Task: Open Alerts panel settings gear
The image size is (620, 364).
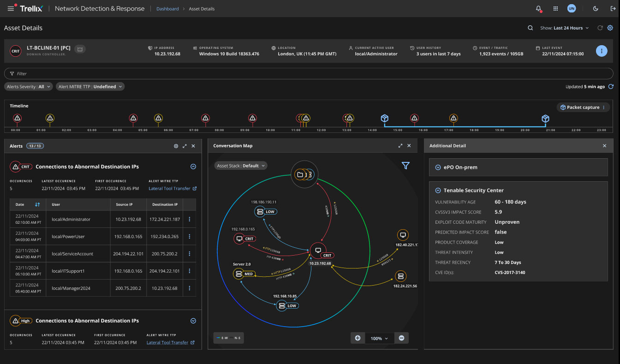Action: tap(176, 146)
